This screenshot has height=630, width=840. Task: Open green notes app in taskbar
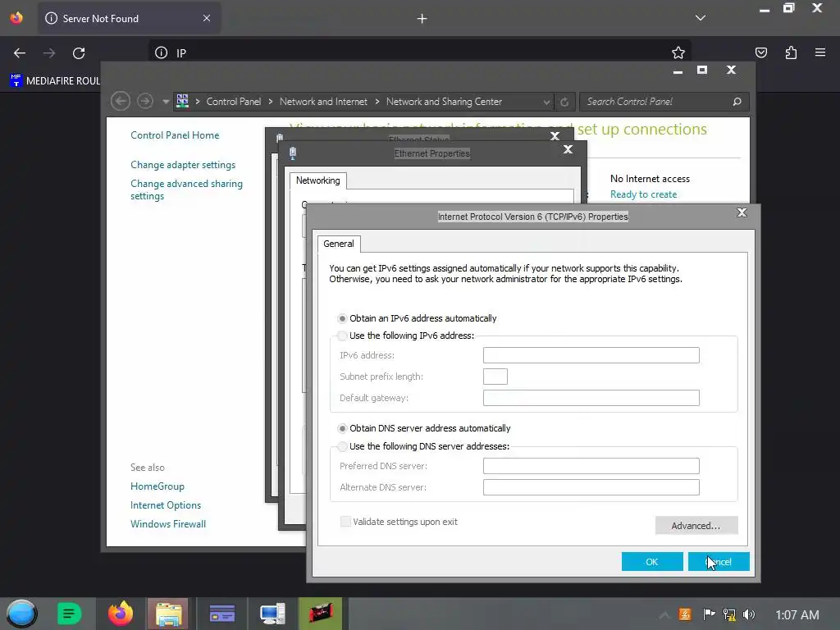[69, 614]
